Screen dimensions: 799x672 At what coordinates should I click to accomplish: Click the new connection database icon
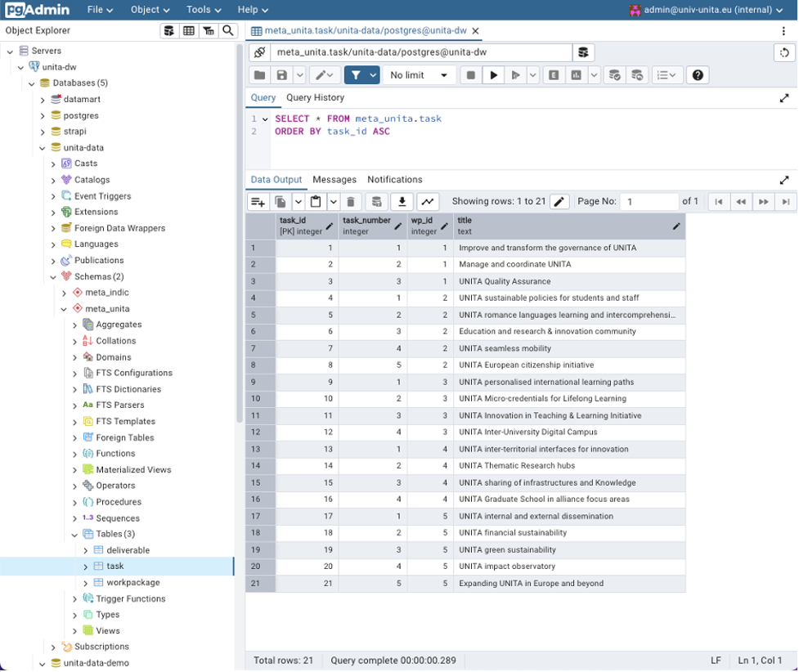pos(583,52)
